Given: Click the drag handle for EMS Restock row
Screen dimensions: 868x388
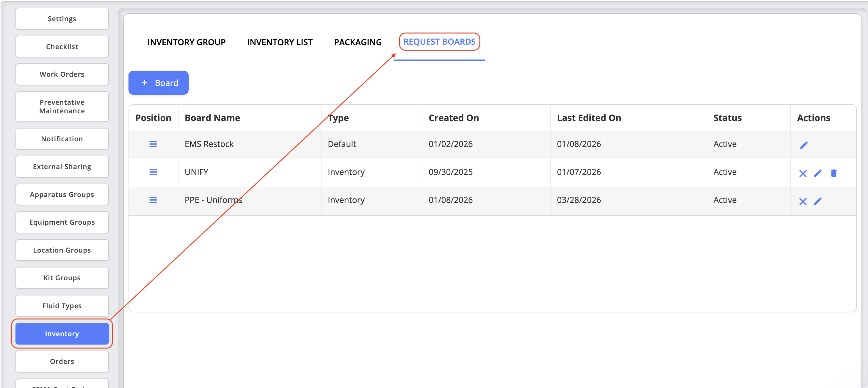Looking at the screenshot, I should [x=153, y=144].
